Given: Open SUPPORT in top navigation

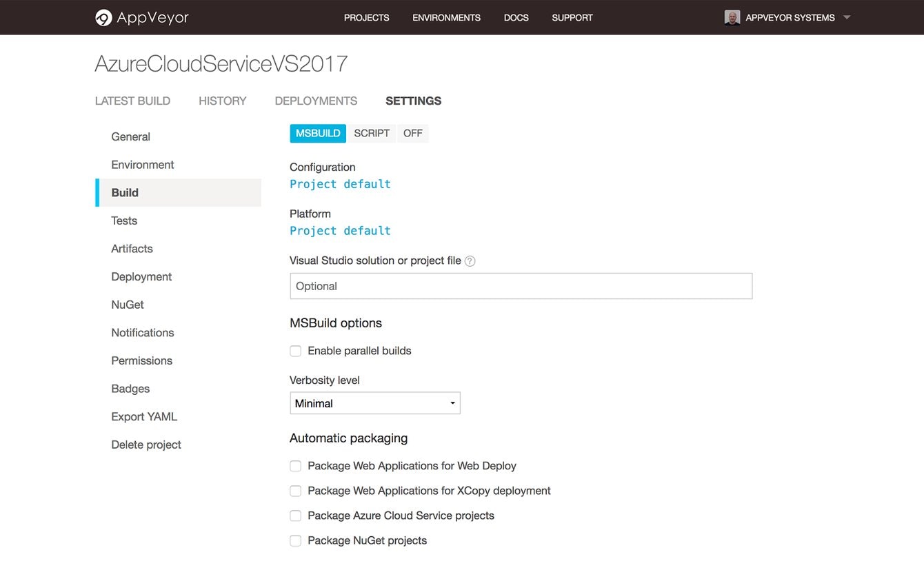Looking at the screenshot, I should click(x=572, y=18).
